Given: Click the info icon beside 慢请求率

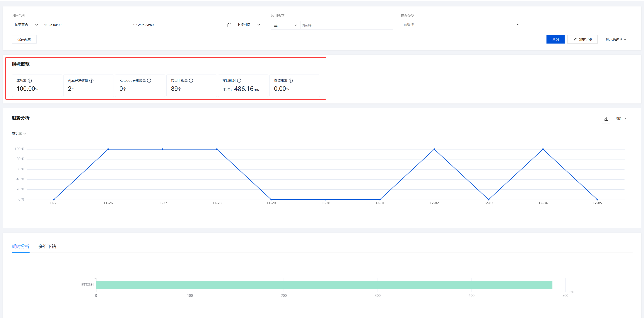Looking at the screenshot, I should (291, 81).
